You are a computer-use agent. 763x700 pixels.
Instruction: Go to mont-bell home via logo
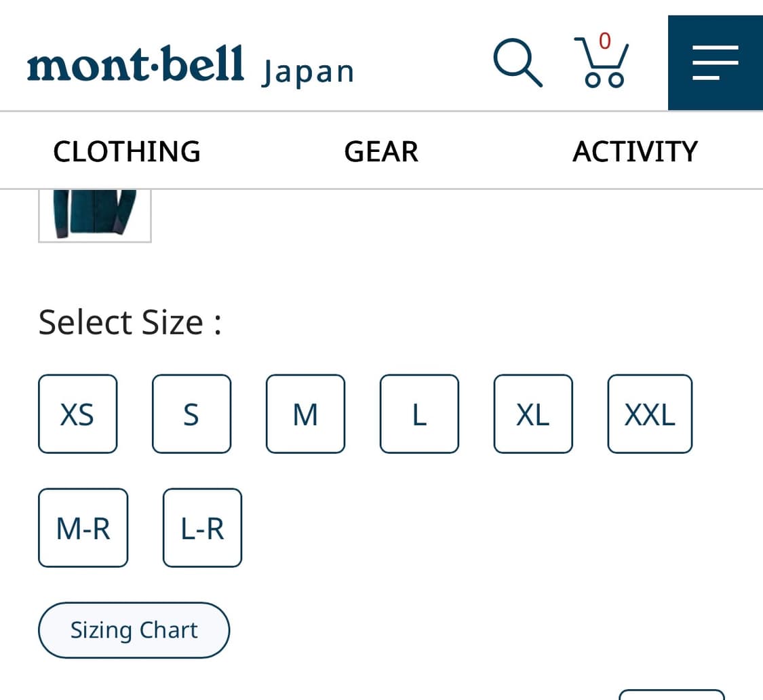[136, 66]
